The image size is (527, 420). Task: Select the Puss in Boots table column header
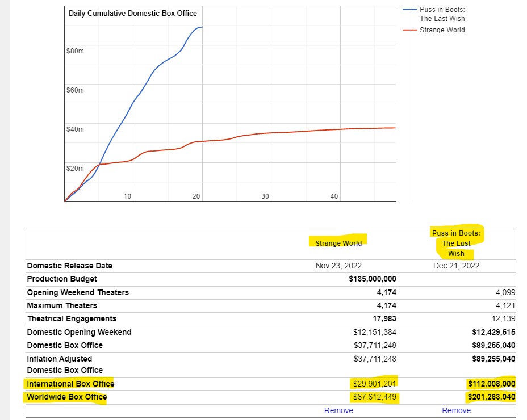tap(456, 243)
